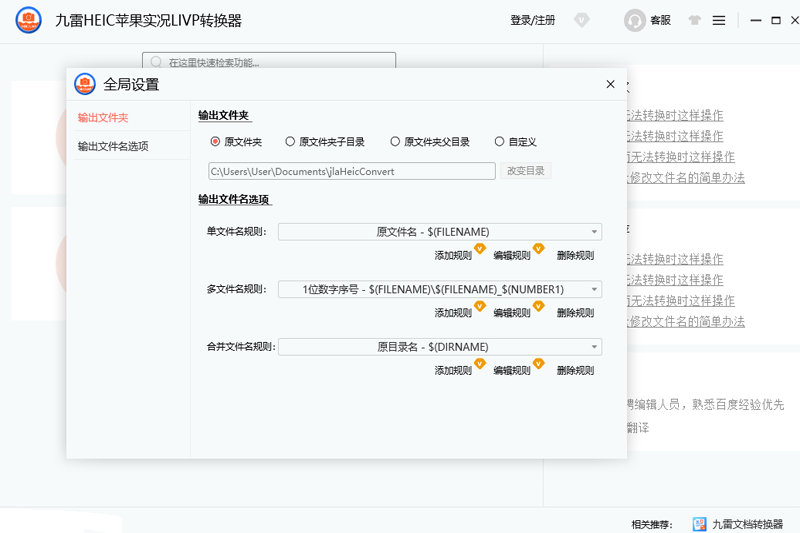Click the 合并文件名规则 label

[x=241, y=347]
